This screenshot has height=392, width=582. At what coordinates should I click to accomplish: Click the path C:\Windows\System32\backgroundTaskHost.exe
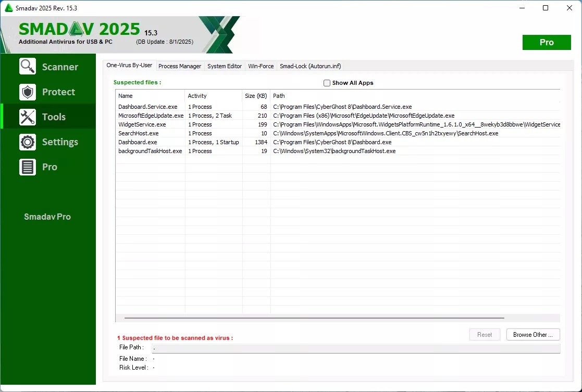pos(335,151)
